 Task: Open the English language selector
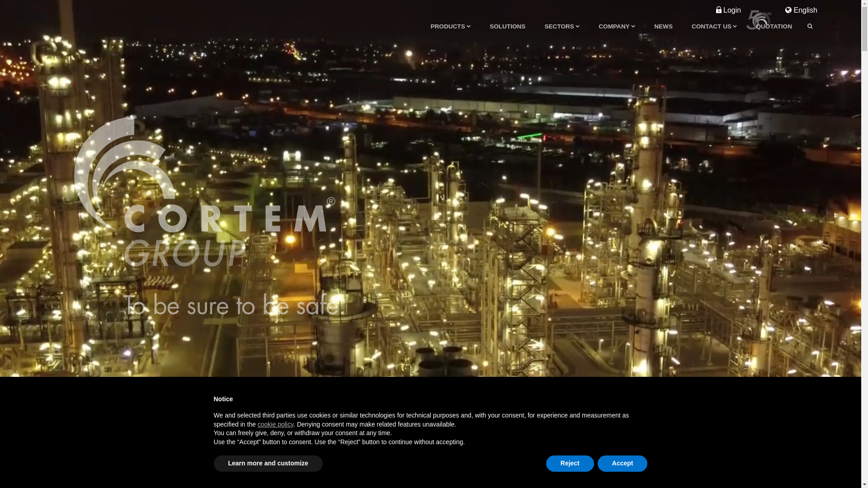click(x=801, y=10)
